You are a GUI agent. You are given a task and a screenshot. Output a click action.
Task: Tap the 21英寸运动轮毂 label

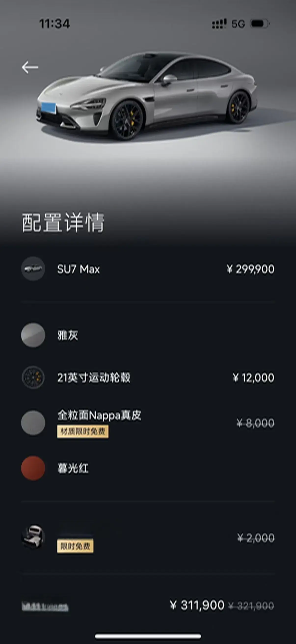click(94, 378)
